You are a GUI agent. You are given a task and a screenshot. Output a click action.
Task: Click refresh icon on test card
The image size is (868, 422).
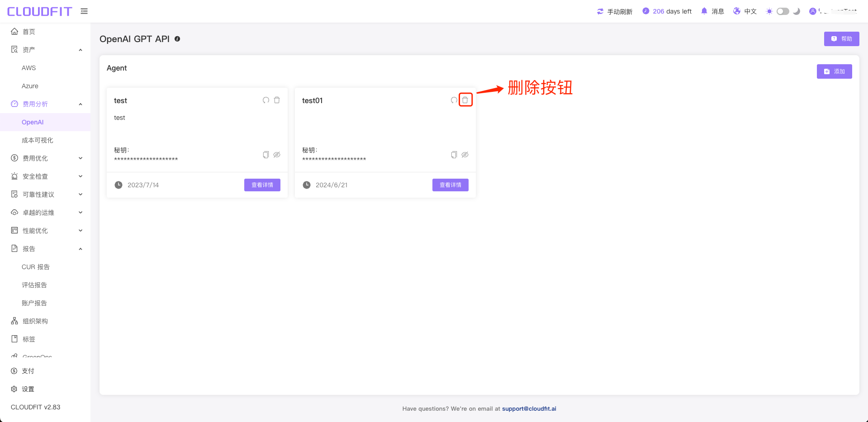[x=266, y=100]
